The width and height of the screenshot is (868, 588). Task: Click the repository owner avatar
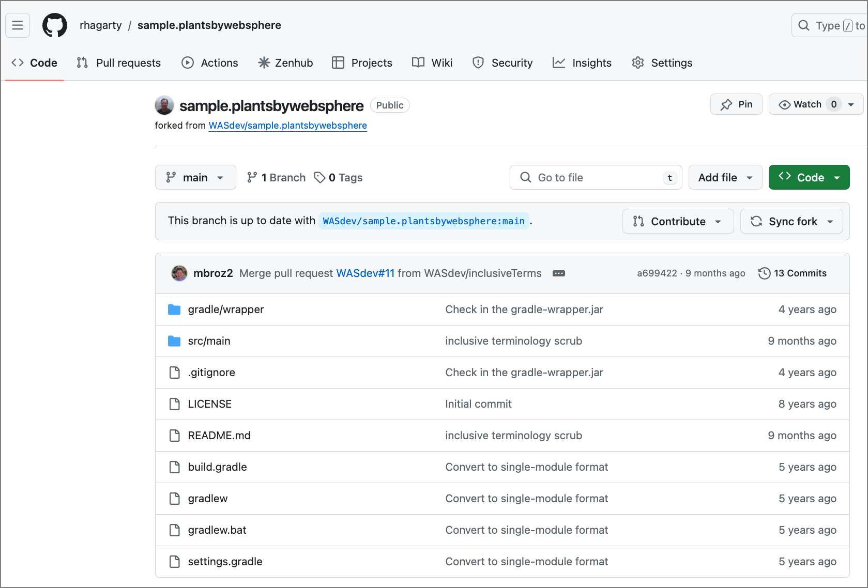point(164,105)
